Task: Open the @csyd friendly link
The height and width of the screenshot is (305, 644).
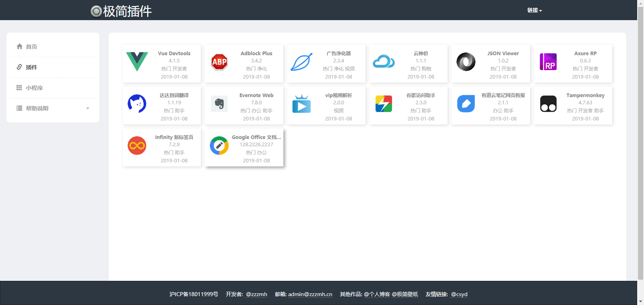Action: (459, 294)
